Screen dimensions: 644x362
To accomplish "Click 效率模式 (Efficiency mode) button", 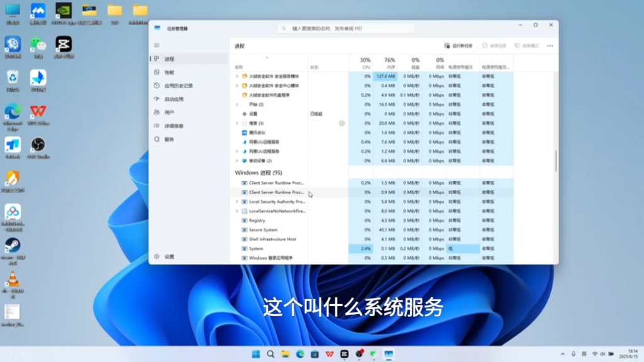I will (526, 46).
